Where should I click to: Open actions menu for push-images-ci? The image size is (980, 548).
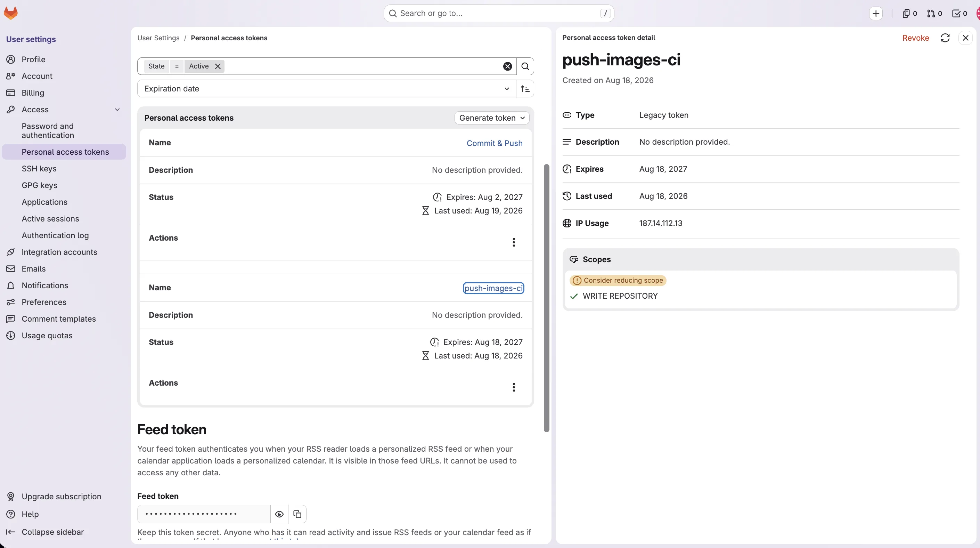[x=514, y=387]
